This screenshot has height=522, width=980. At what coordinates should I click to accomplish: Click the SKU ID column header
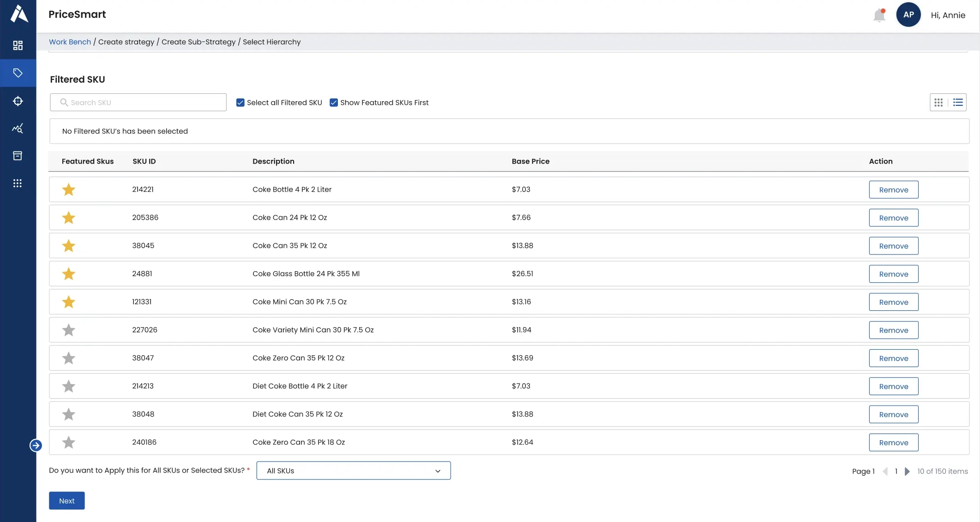pos(144,161)
